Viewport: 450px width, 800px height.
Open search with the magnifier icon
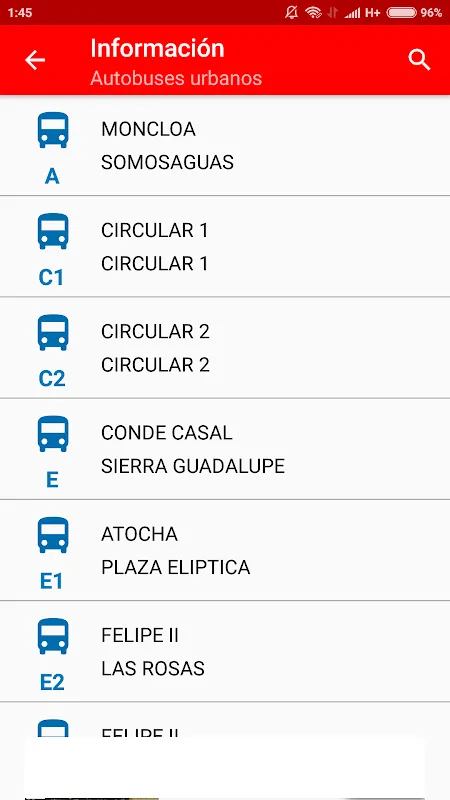click(x=419, y=60)
